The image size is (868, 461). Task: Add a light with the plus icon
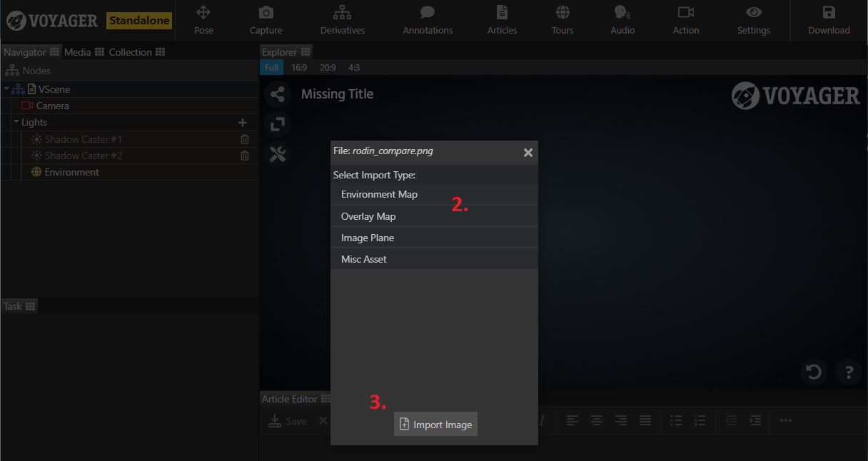(x=243, y=123)
